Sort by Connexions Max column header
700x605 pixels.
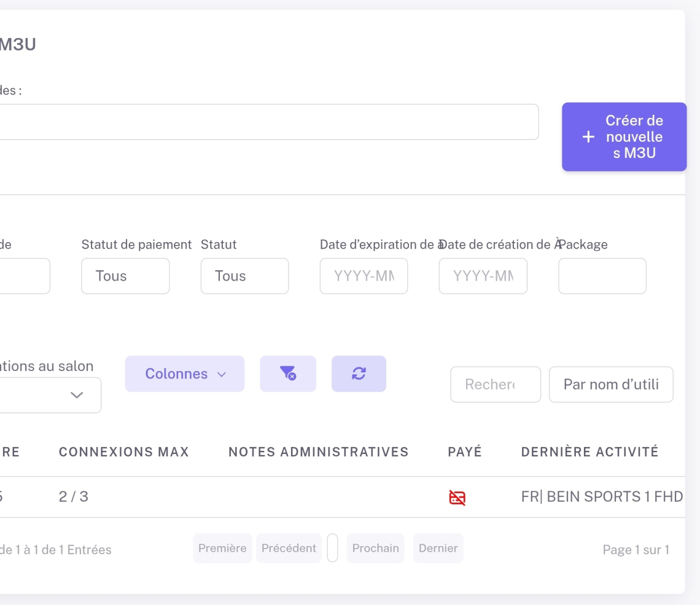pos(124,452)
